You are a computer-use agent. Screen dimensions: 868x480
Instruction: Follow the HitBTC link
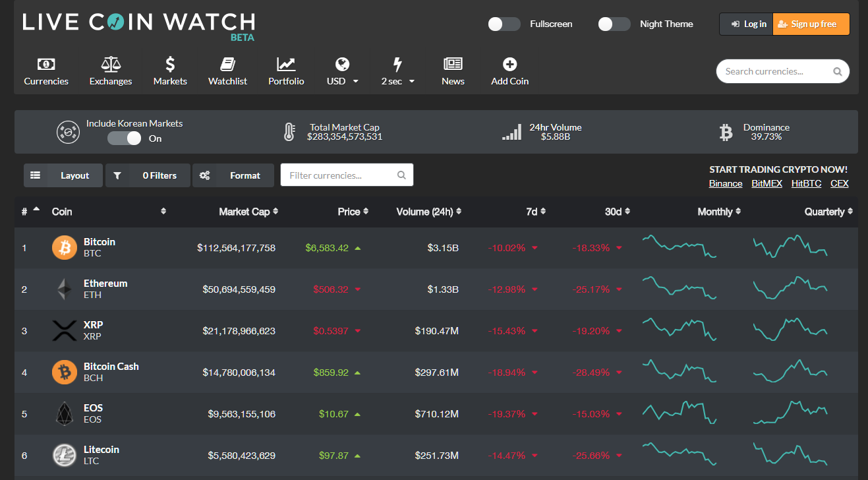(x=806, y=183)
